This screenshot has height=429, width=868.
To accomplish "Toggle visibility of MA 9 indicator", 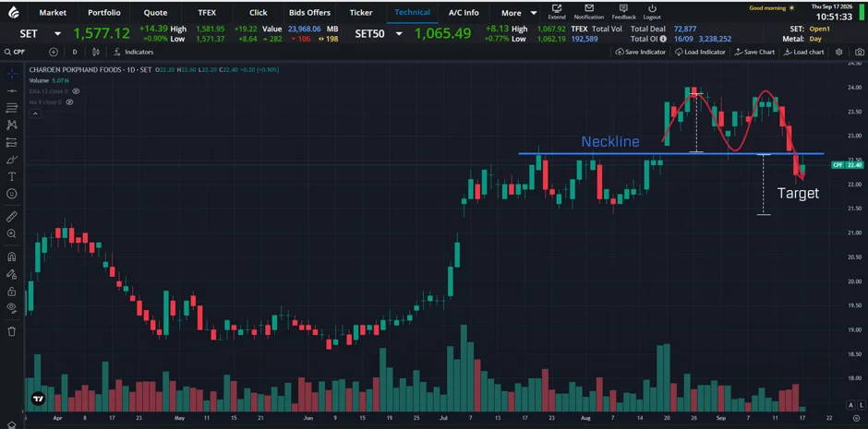I will click(x=70, y=102).
